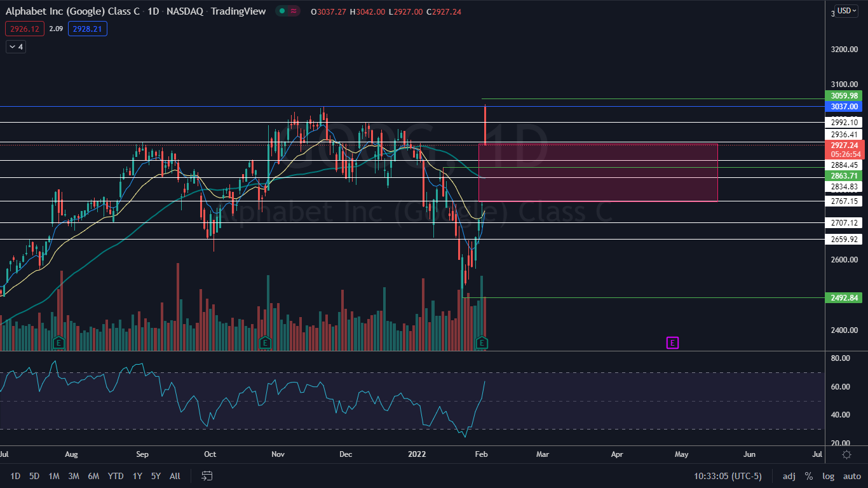Click the upcoming purple earnings marker

point(672,342)
